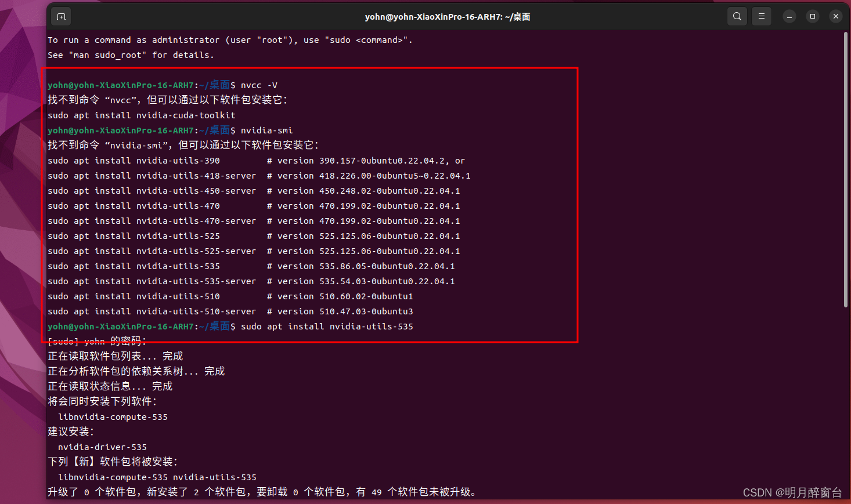
Task: Click the line '正在读取软件包列表... 完成'
Action: coord(115,356)
